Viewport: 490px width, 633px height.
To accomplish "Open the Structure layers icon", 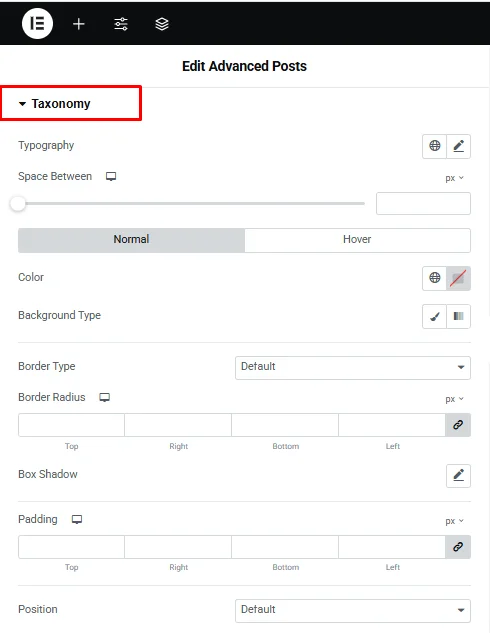I will tap(162, 24).
